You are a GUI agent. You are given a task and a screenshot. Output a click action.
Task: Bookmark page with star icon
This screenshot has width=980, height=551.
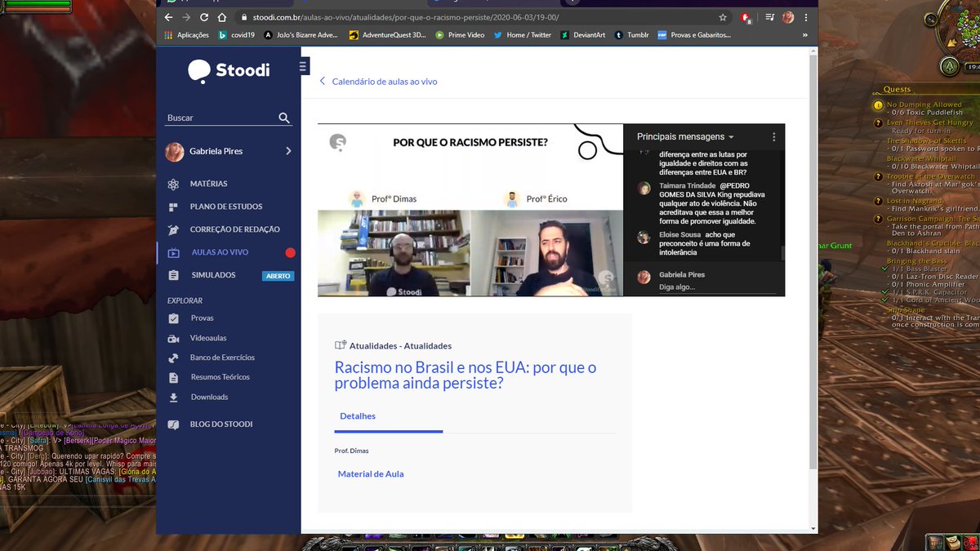(723, 17)
